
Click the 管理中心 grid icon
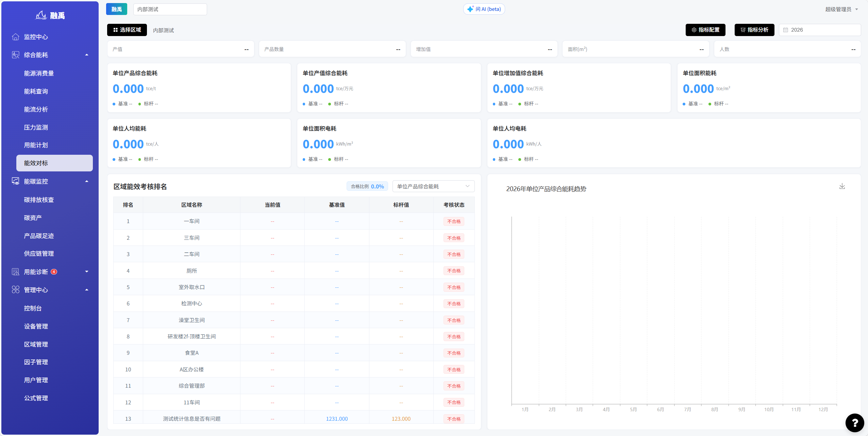[x=15, y=290]
